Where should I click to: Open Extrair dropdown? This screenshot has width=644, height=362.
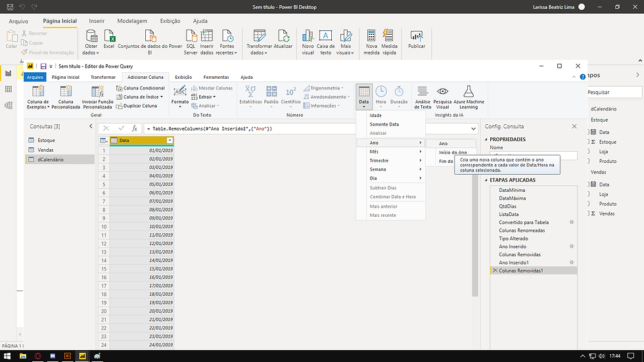tap(203, 97)
